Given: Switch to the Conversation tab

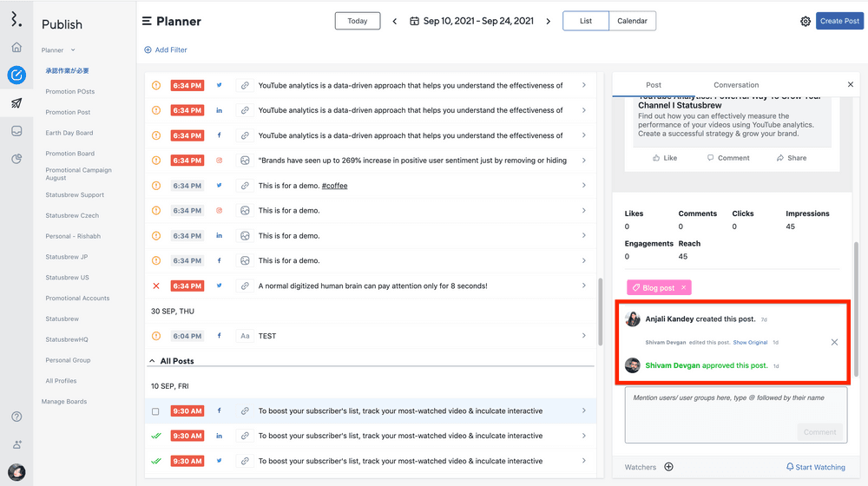Looking at the screenshot, I should [736, 85].
